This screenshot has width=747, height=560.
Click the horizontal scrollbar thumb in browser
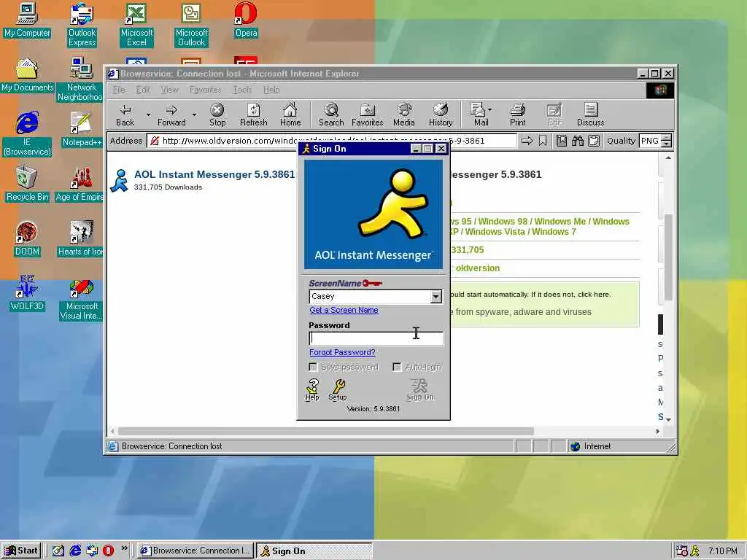326,431
